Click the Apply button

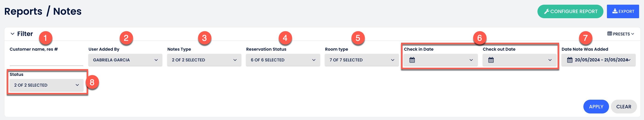596,106
